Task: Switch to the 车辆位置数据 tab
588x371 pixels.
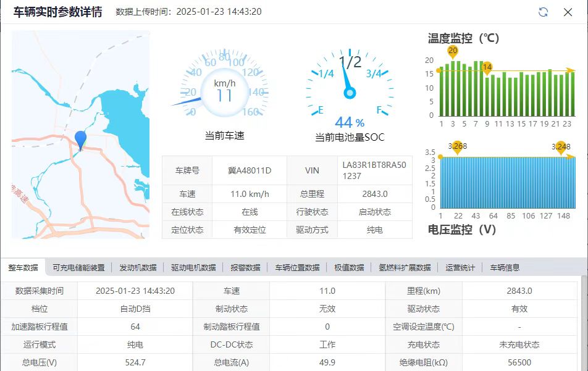Action: point(297,268)
